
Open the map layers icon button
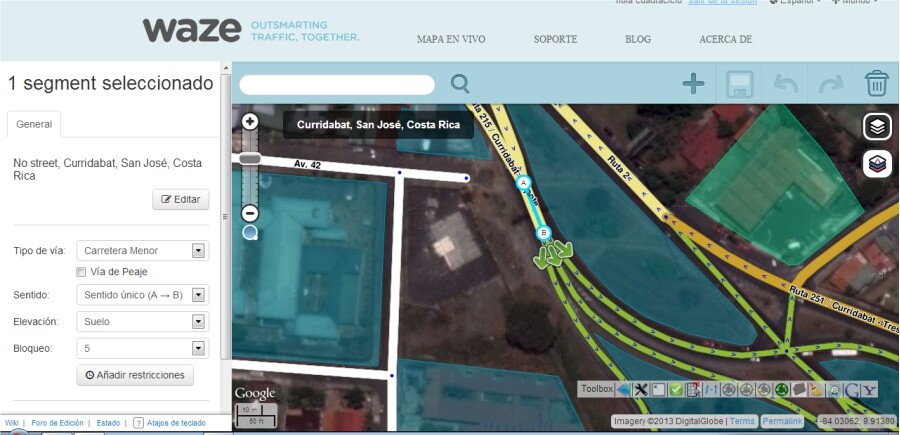click(x=877, y=127)
